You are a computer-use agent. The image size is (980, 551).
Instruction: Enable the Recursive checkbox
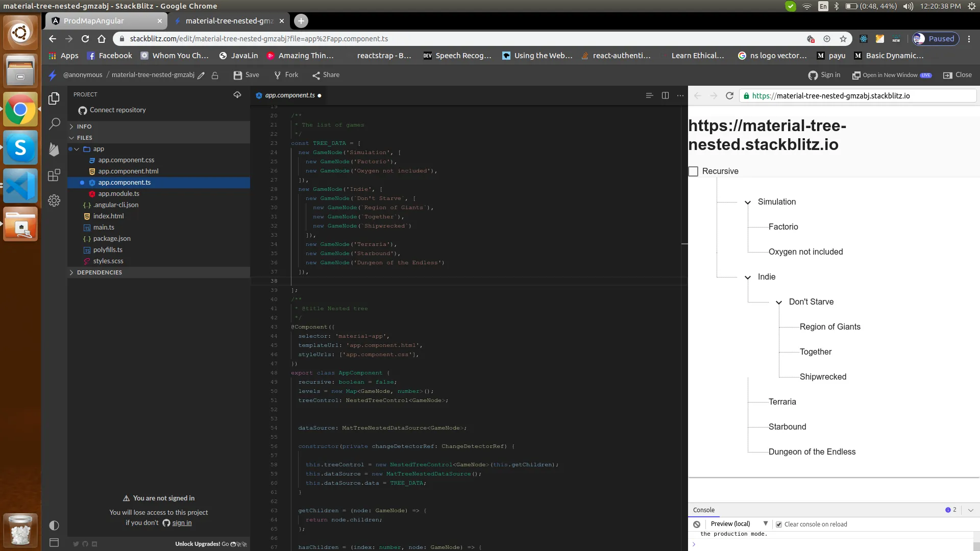click(693, 171)
